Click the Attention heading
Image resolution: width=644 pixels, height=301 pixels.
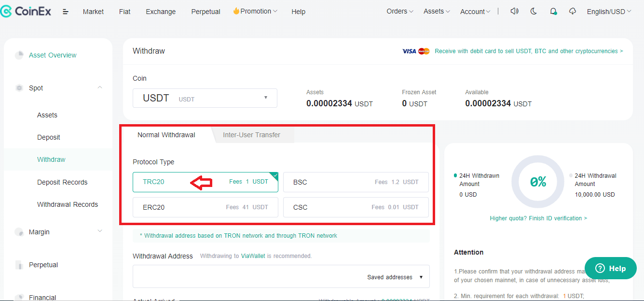tap(468, 252)
